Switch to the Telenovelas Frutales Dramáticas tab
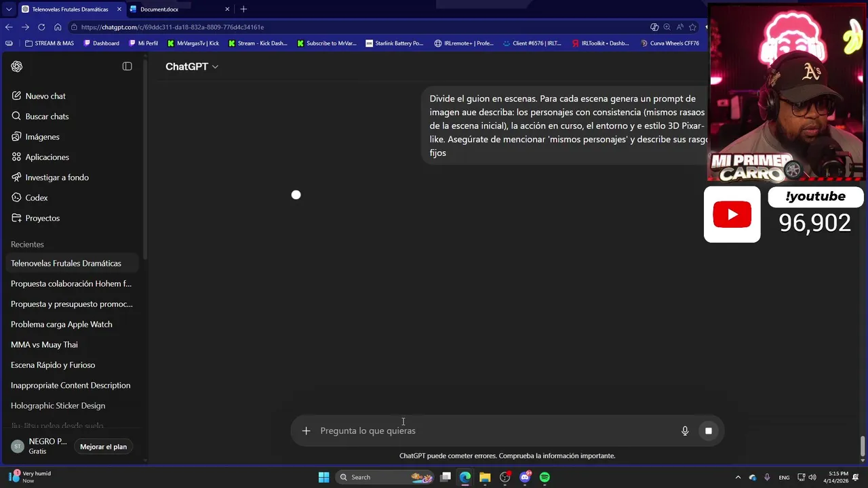Viewport: 868px width, 488px height. tap(70, 9)
